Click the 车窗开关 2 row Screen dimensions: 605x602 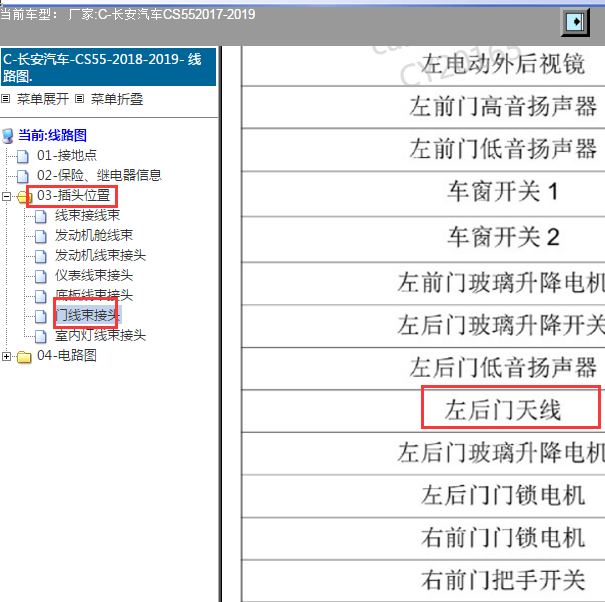tap(423, 238)
